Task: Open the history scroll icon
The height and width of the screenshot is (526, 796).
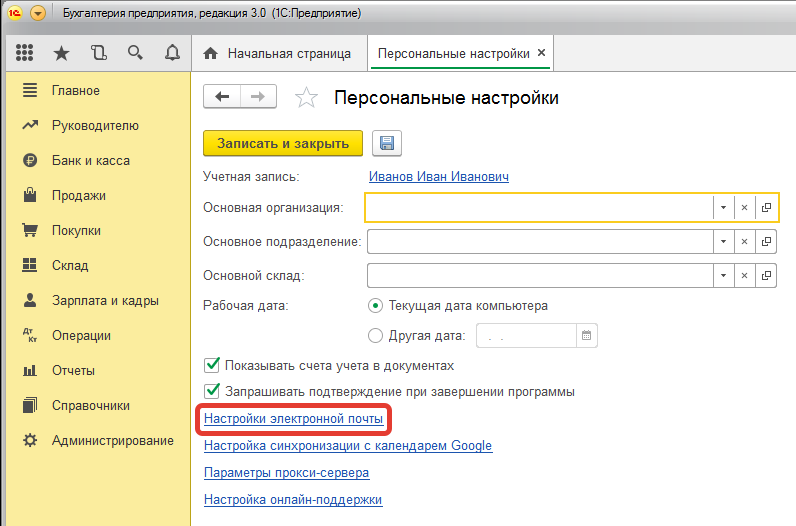Action: point(98,53)
